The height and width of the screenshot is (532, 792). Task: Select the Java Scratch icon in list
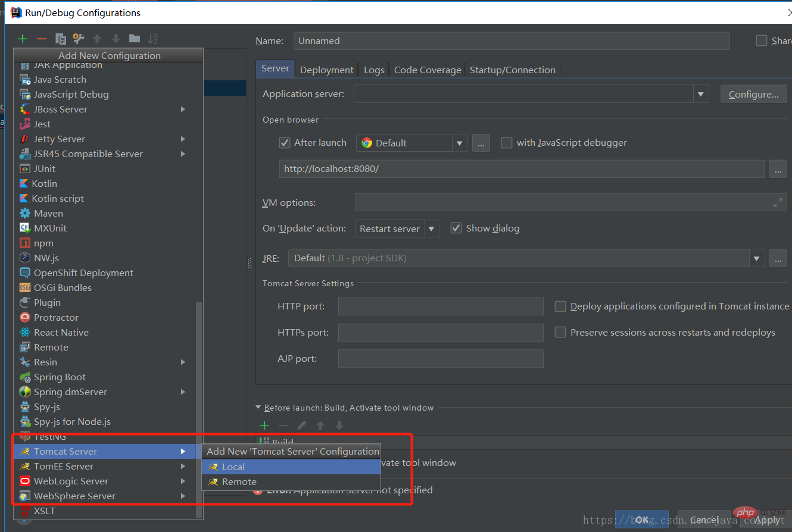point(25,79)
